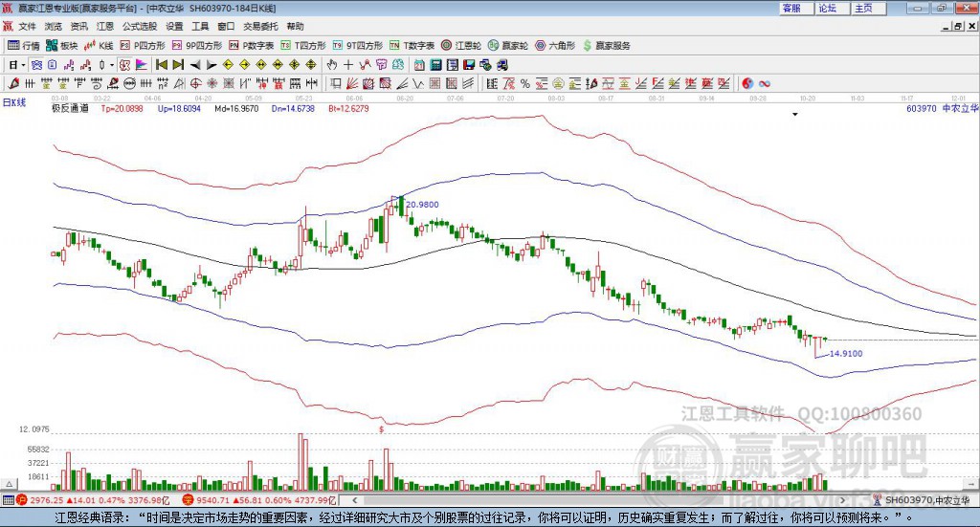Click the red-blue yin-yang icon
This screenshot has height=527, width=980.
(747, 83)
